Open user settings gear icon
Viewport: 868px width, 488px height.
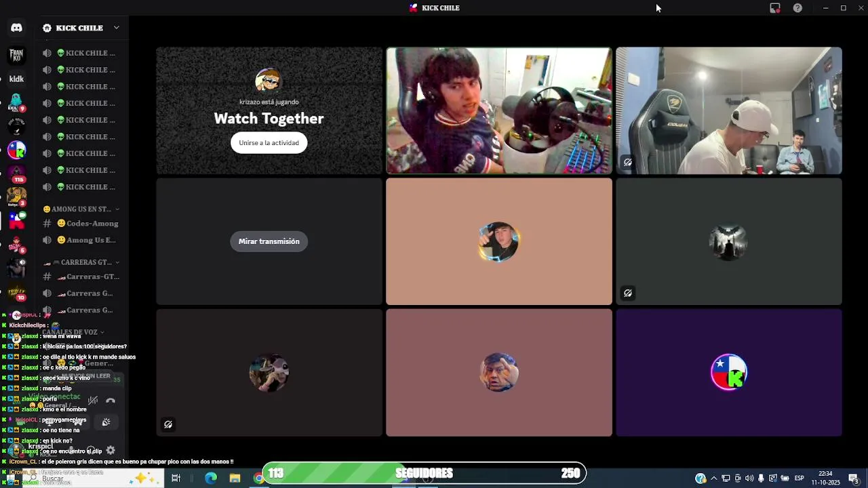(x=111, y=450)
